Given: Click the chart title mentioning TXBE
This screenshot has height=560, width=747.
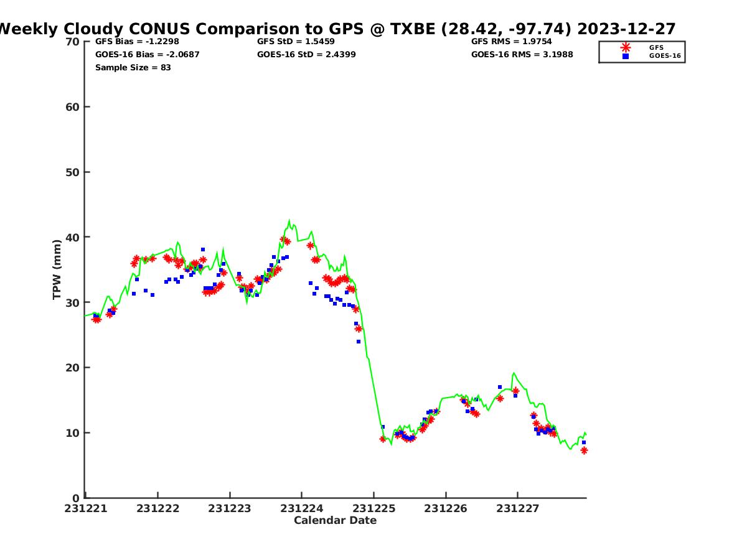Looking at the screenshot, I should 337,29.
